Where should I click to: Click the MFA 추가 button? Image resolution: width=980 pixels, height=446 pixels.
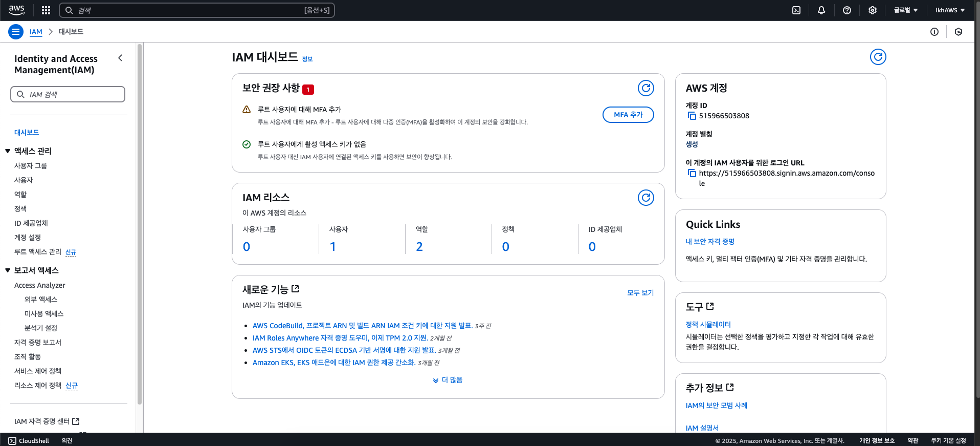[x=628, y=115]
